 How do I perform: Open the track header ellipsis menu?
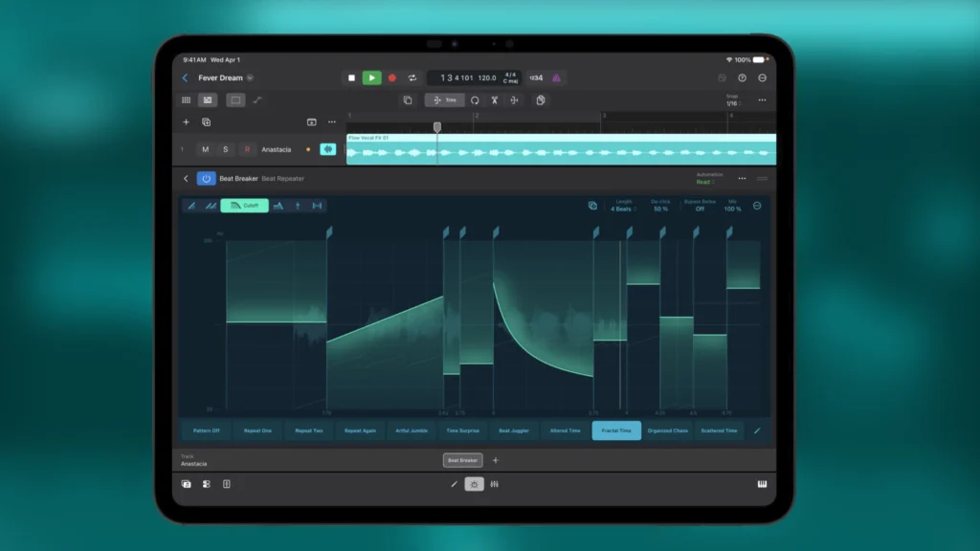(x=332, y=121)
